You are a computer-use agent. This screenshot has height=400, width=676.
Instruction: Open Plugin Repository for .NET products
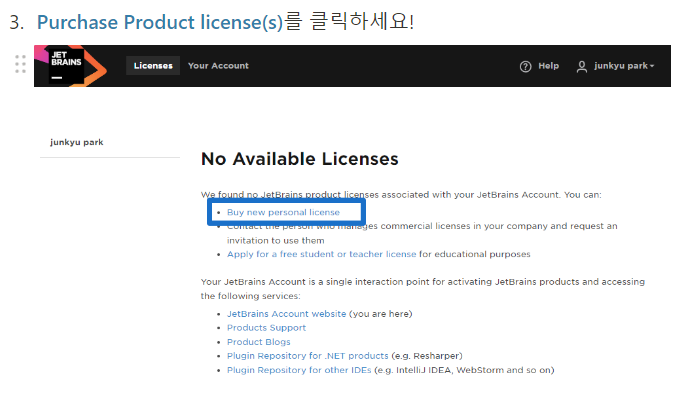tap(307, 356)
